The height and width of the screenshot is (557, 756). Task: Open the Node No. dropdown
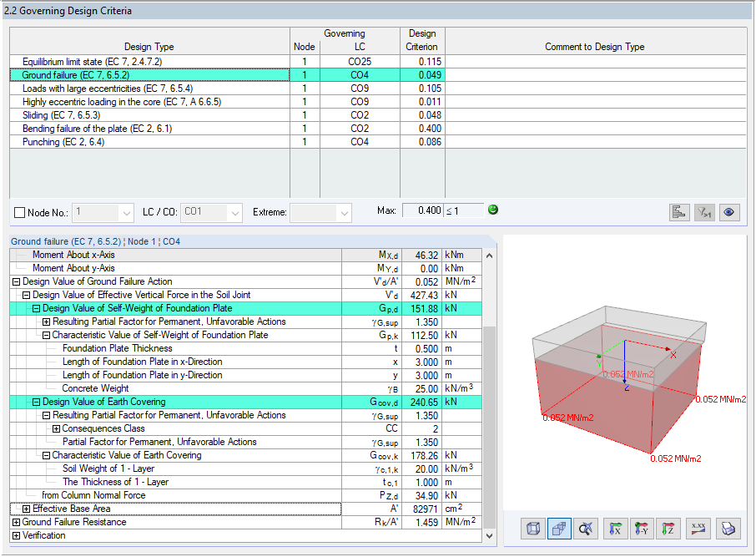126,213
